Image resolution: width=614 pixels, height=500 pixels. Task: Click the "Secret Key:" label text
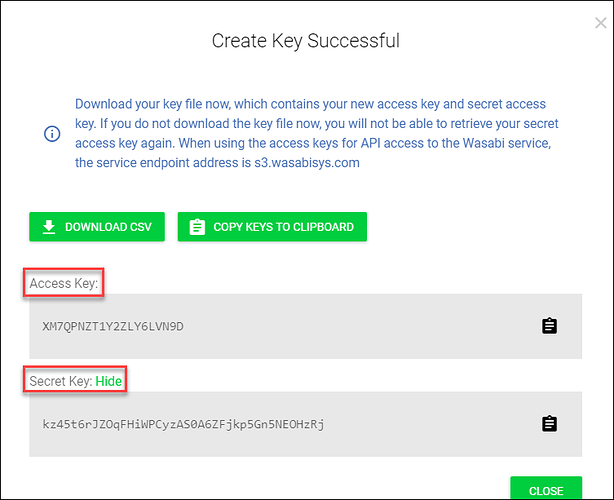[x=60, y=381]
